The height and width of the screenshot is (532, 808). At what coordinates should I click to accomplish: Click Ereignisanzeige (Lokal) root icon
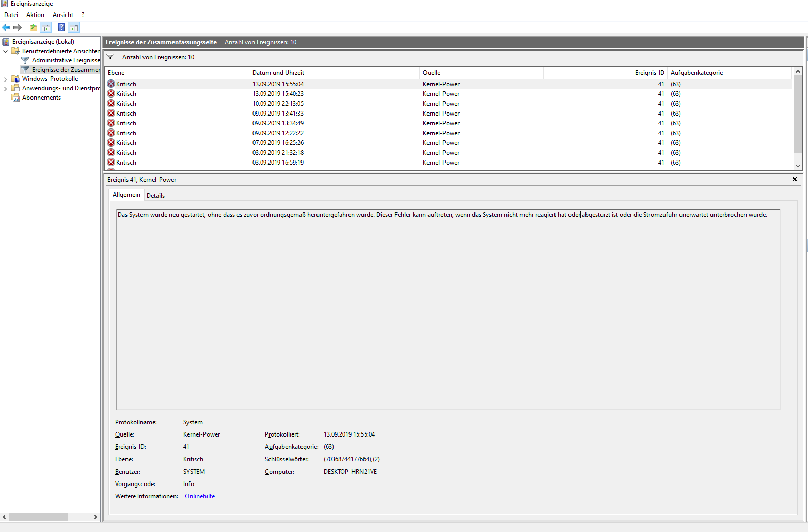(6, 42)
